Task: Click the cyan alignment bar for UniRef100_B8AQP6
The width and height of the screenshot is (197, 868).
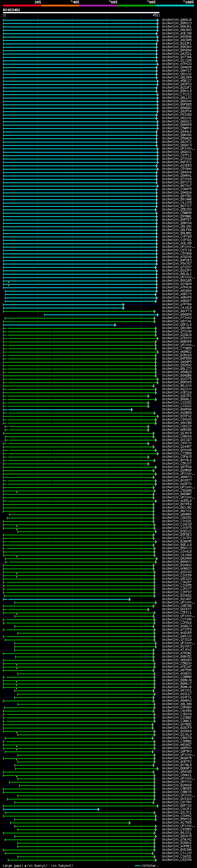Action: (101, 315)
